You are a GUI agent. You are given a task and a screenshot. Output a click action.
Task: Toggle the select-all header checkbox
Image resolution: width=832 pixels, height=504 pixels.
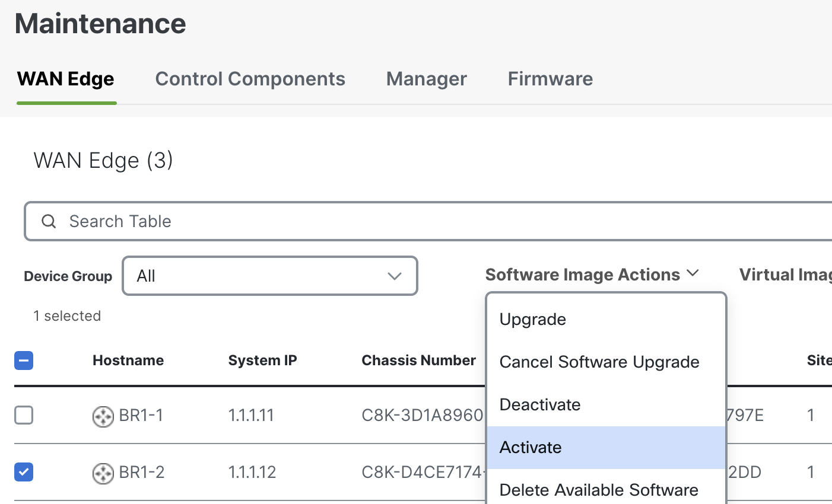tap(24, 361)
